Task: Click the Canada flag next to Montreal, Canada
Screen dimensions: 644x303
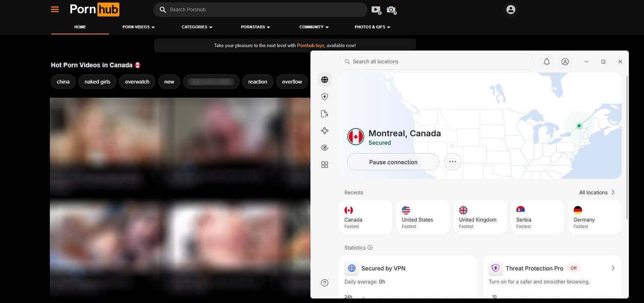Action: pyautogui.click(x=355, y=137)
